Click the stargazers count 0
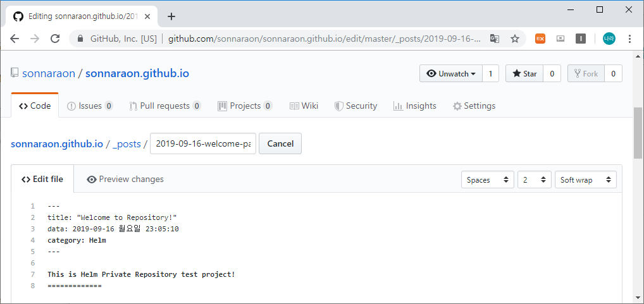 (552, 74)
